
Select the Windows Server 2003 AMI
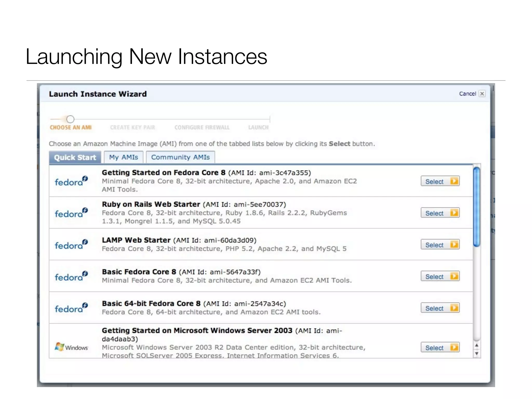pyautogui.click(x=440, y=348)
